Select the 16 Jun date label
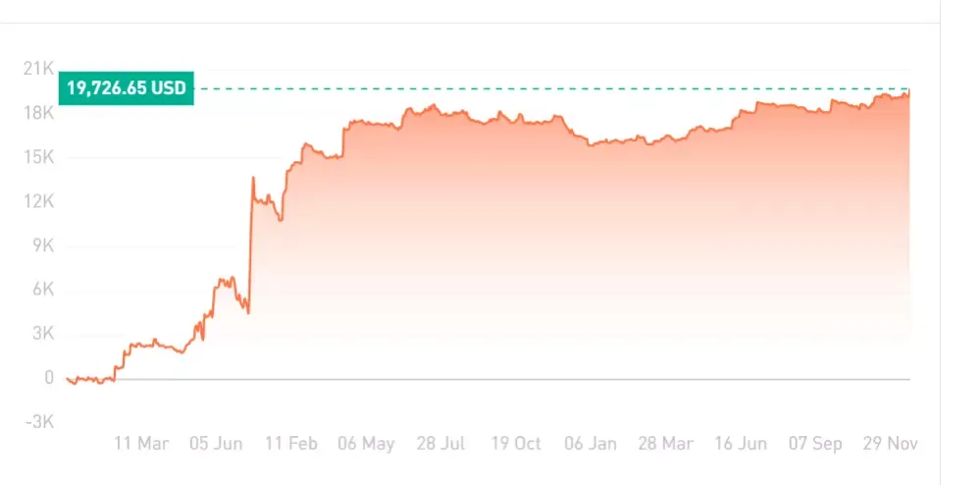 [x=741, y=444]
